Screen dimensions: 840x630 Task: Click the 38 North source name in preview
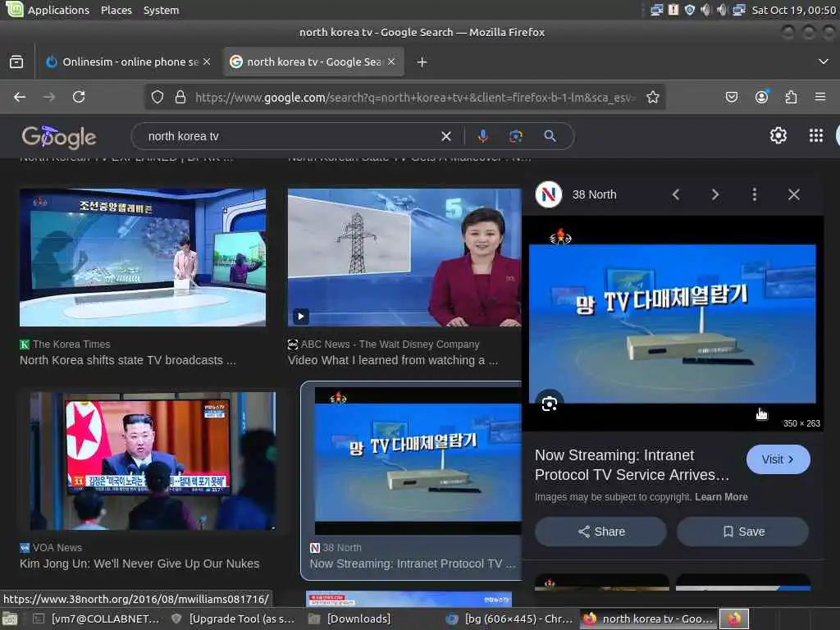click(594, 194)
